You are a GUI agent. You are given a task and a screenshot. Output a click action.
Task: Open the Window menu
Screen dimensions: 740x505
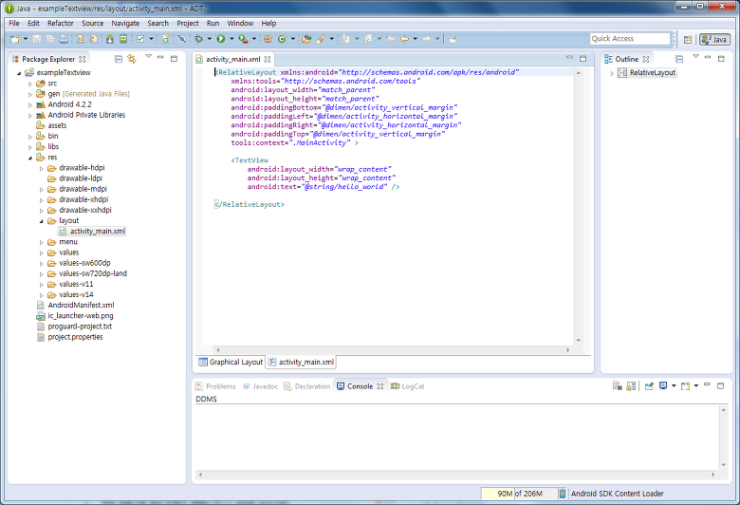(240, 23)
